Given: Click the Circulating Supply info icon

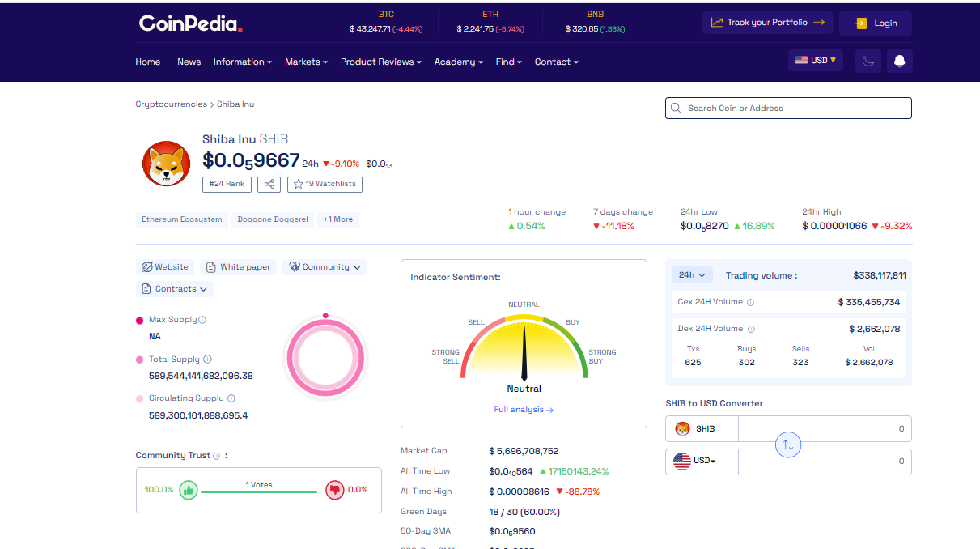Looking at the screenshot, I should (231, 398).
